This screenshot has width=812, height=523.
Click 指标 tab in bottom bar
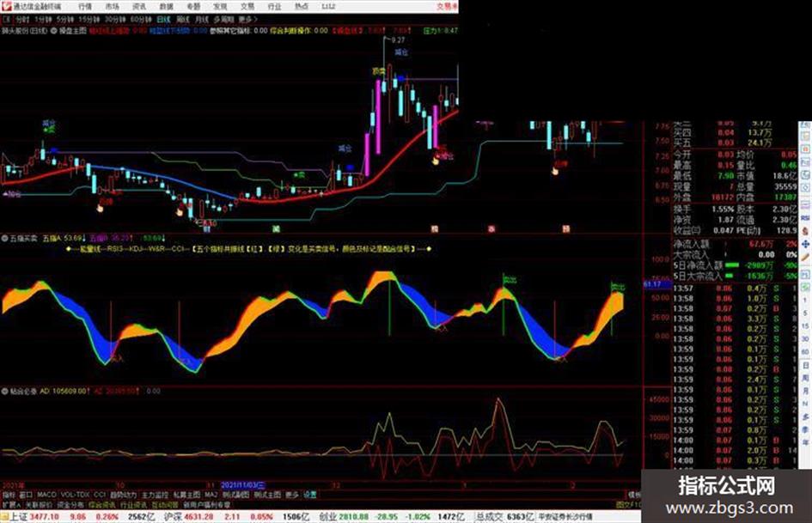(9, 495)
